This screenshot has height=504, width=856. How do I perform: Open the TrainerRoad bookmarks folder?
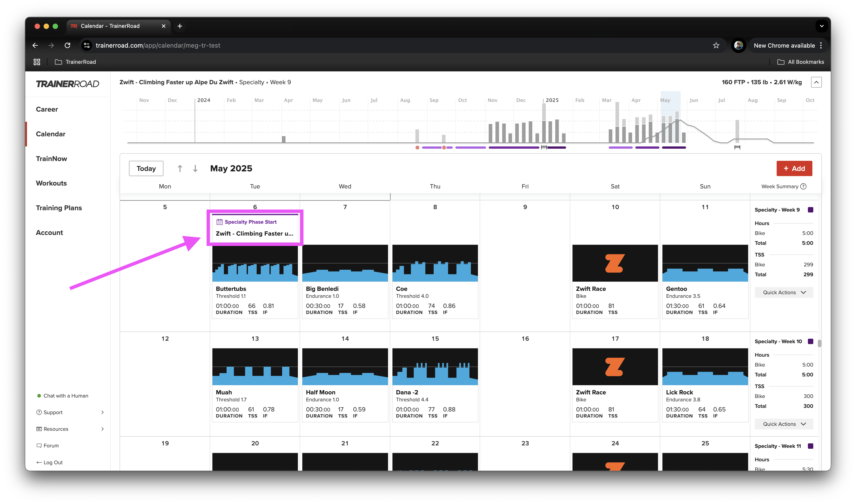76,62
